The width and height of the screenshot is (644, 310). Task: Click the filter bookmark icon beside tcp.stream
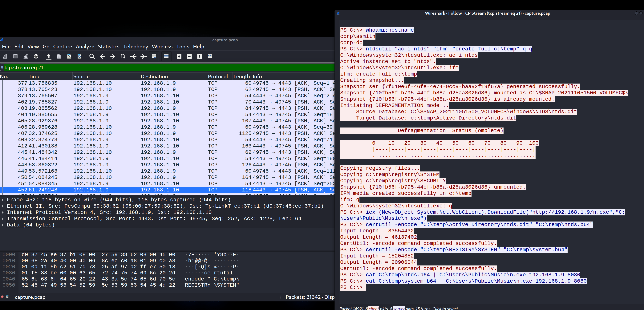pyautogui.click(x=2, y=67)
